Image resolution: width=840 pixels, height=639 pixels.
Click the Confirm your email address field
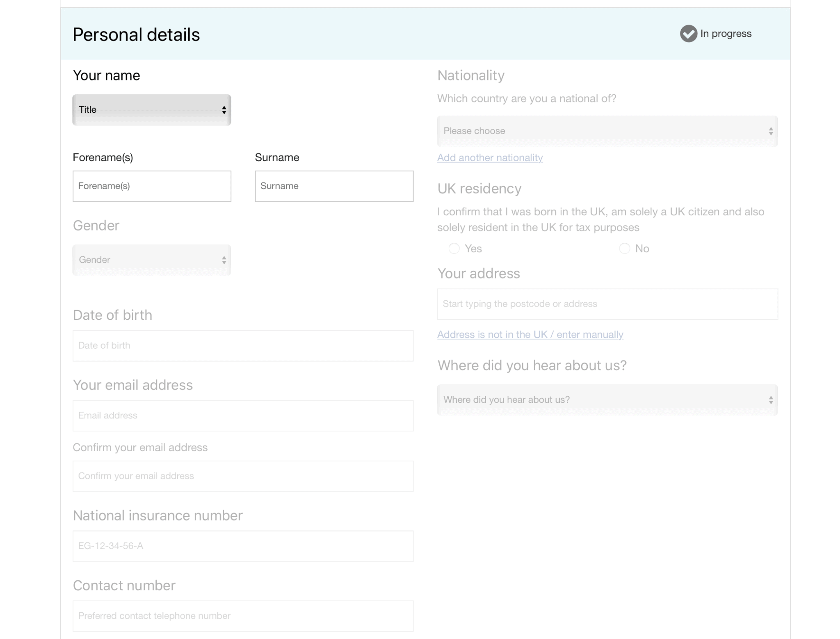pos(243,476)
